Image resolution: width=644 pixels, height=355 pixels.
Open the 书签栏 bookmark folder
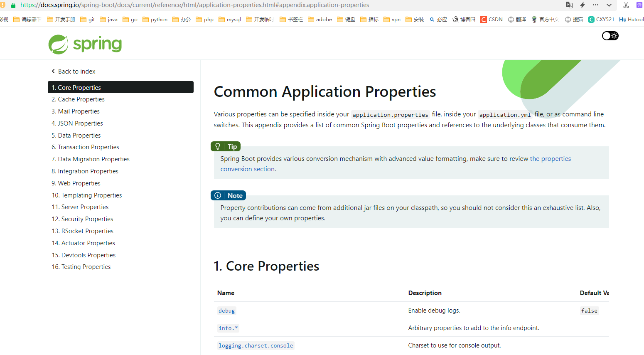[291, 20]
